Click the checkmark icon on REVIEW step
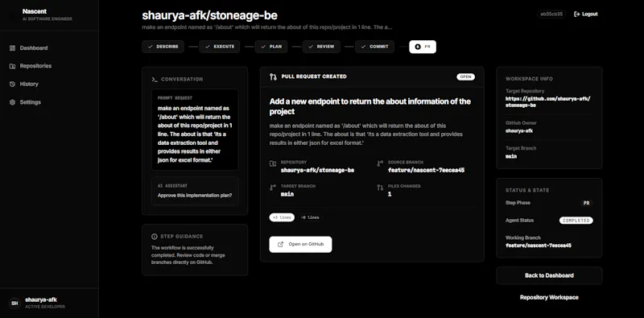644x318 pixels. click(x=311, y=47)
